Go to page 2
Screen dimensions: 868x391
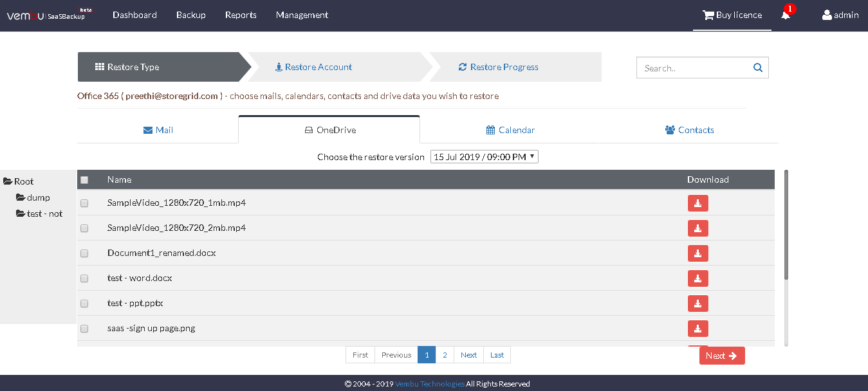(445, 355)
